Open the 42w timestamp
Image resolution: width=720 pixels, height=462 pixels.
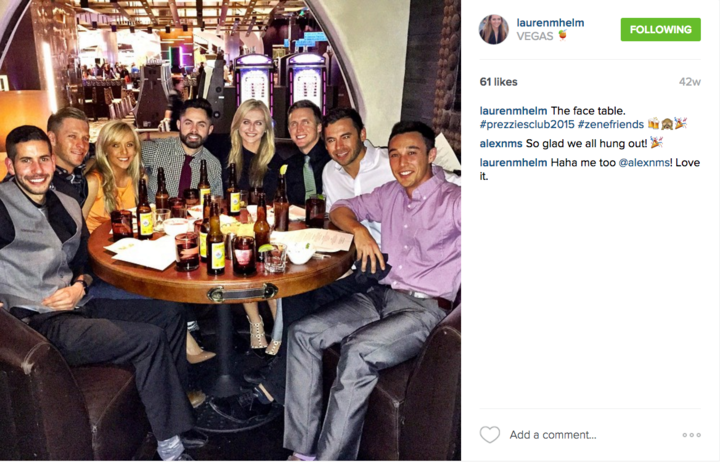pyautogui.click(x=690, y=82)
